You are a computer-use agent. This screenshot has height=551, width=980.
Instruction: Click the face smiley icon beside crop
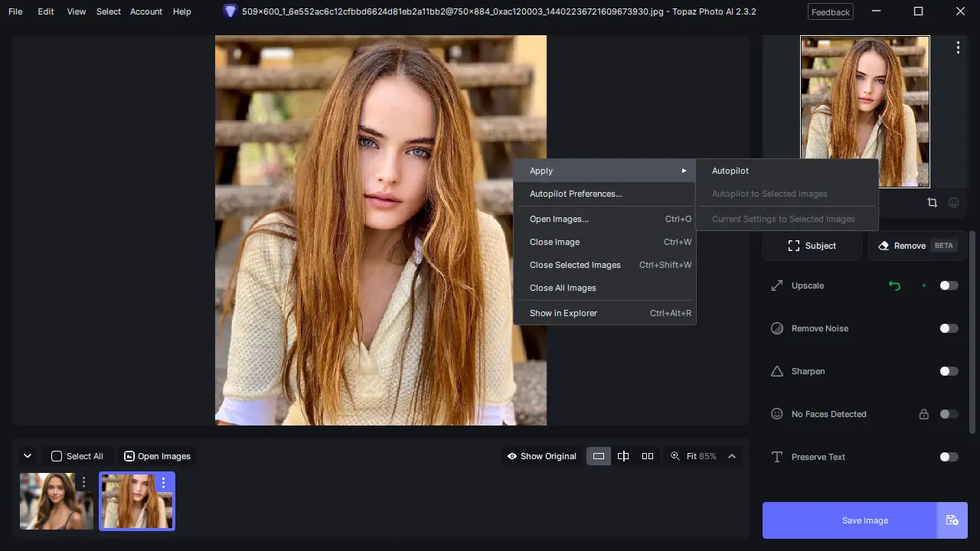954,203
